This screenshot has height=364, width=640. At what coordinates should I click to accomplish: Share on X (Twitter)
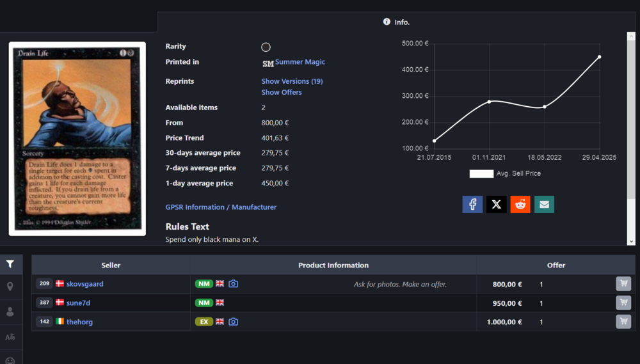click(497, 205)
